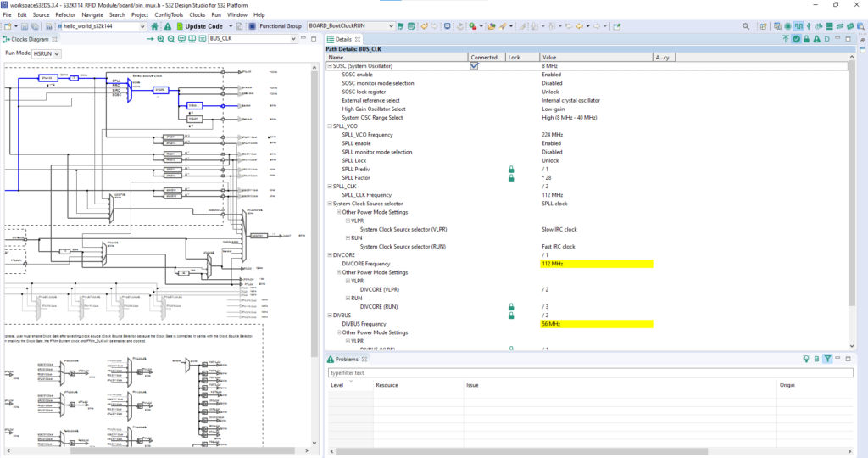This screenshot has width=868, height=458.
Task: Toggle lock on DIVCORE (RUN) row
Action: click(511, 306)
